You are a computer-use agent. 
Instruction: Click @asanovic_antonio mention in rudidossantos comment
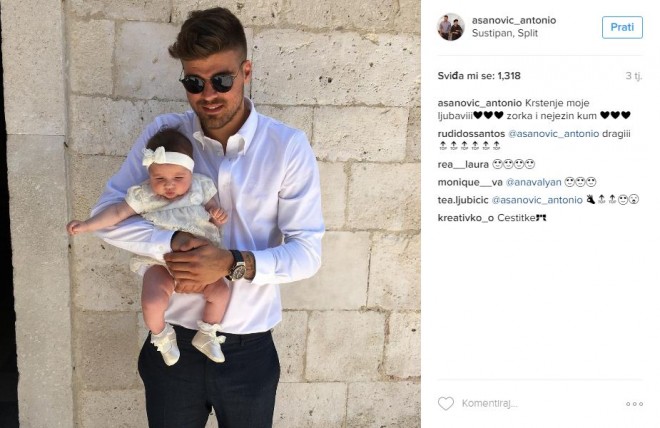(554, 134)
